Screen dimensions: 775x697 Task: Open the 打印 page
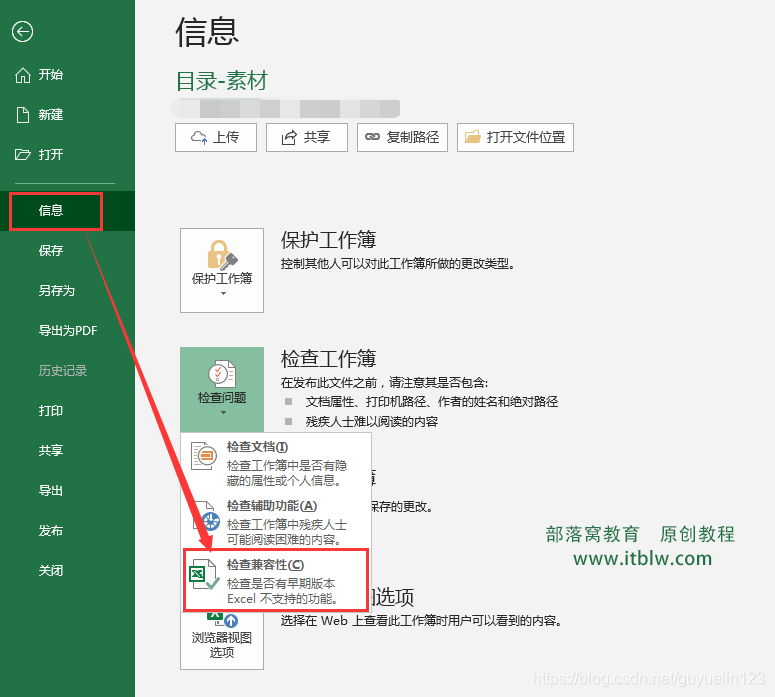point(50,411)
